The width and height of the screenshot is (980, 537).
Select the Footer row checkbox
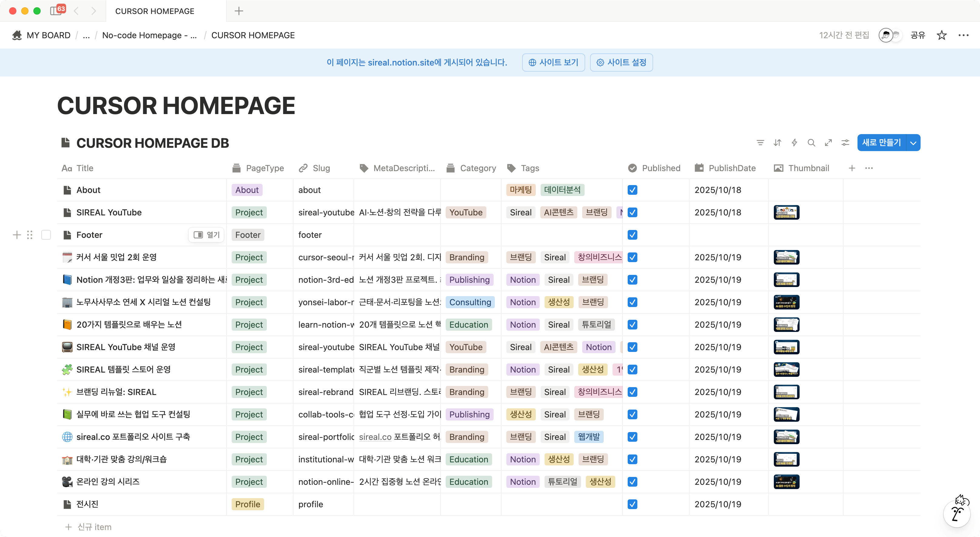pos(46,235)
